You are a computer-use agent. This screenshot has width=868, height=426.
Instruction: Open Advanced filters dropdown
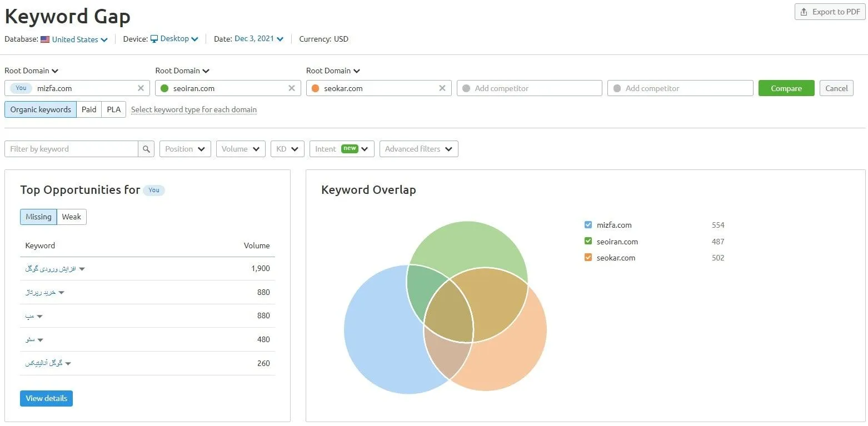pyautogui.click(x=419, y=149)
